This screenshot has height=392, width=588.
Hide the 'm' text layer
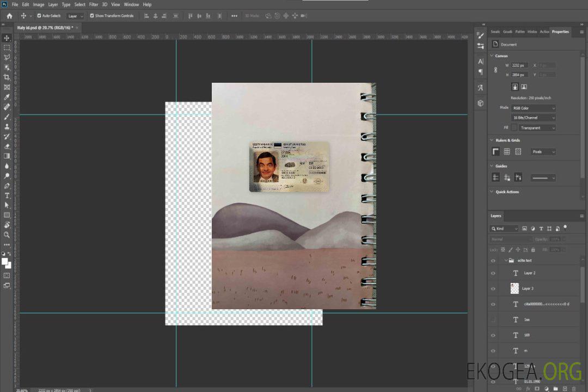pyautogui.click(x=493, y=351)
